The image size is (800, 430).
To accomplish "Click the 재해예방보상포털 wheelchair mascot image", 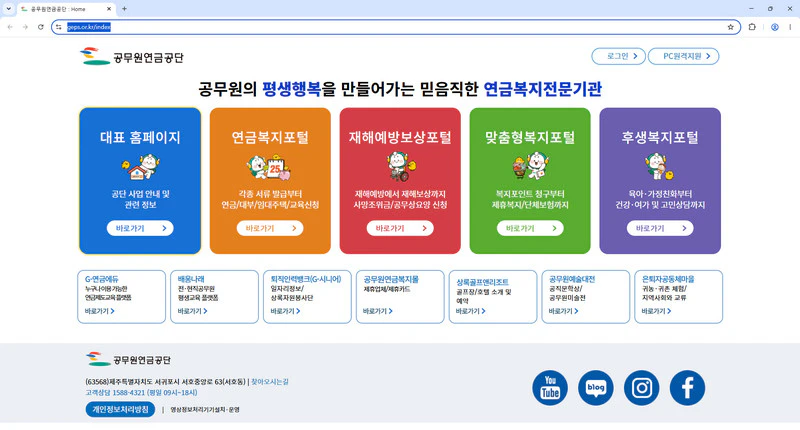I will (x=401, y=167).
